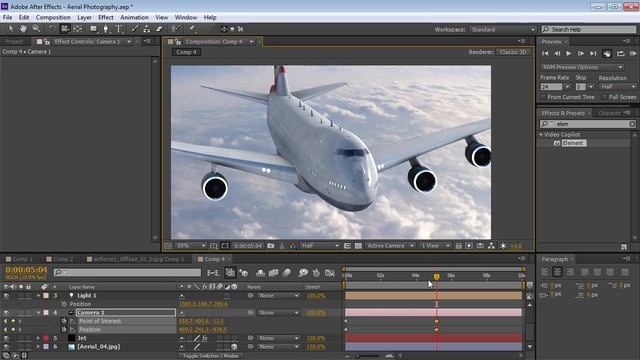640x360 pixels.
Task: Select the Unified Camera tool
Action: (64, 29)
